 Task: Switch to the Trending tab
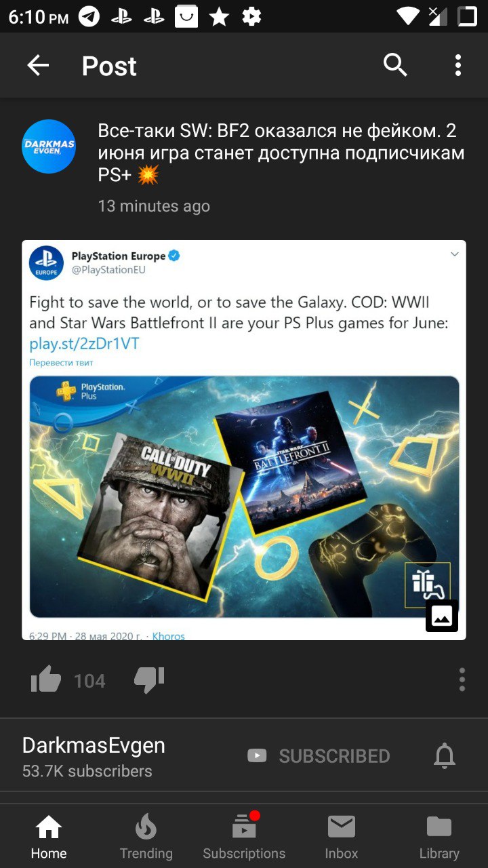point(146,837)
